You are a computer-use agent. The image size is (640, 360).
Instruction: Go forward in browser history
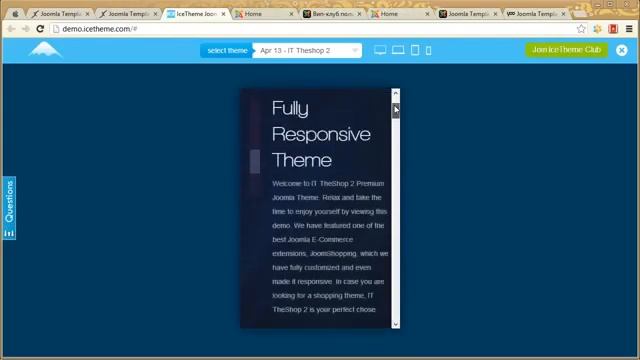tap(26, 29)
